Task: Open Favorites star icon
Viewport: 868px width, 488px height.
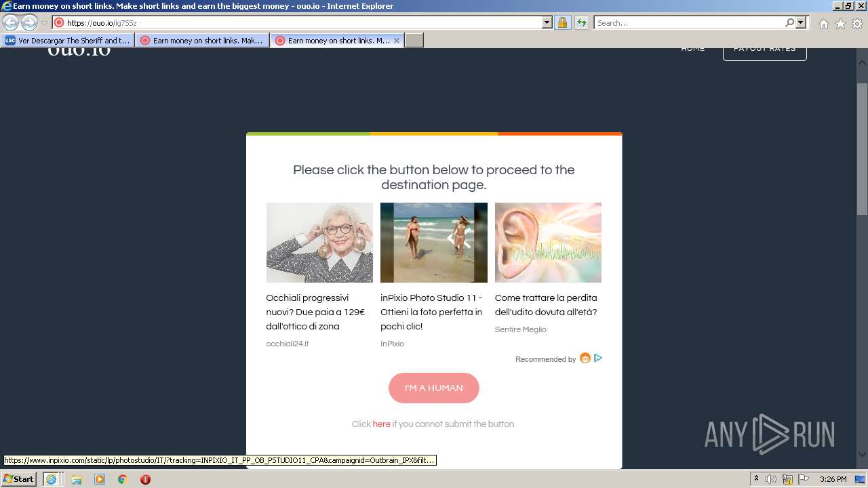Action: pos(840,24)
